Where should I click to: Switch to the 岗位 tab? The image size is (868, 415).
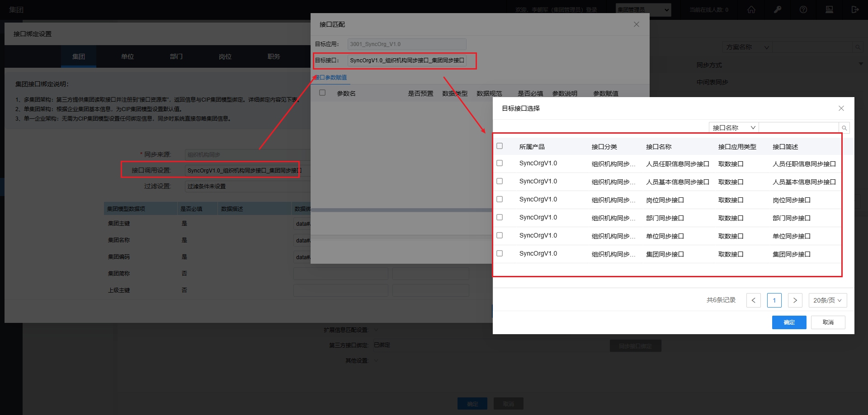(225, 56)
